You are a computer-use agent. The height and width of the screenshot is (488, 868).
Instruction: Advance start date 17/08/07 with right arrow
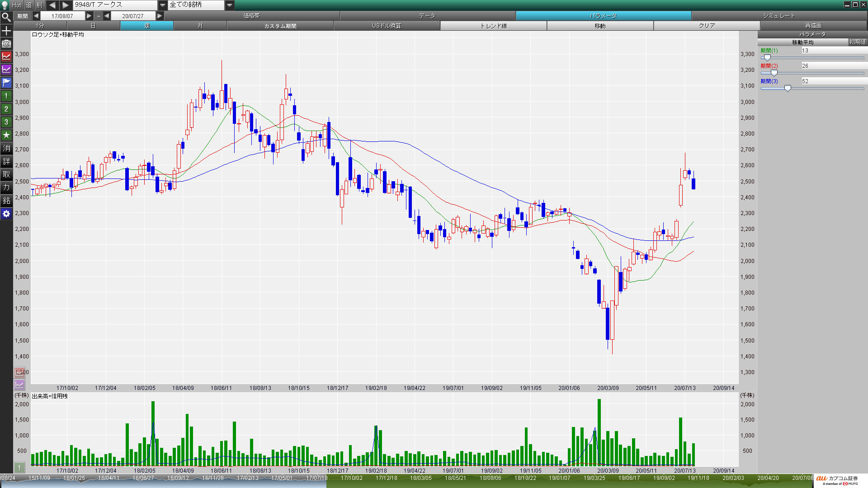click(89, 16)
